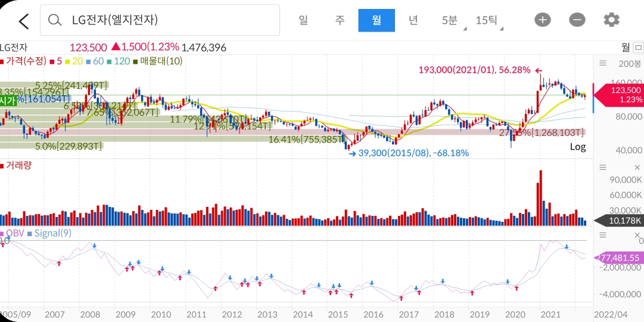Tap the OBV value tag 277,481.55
644x322 pixels.
coord(618,258)
